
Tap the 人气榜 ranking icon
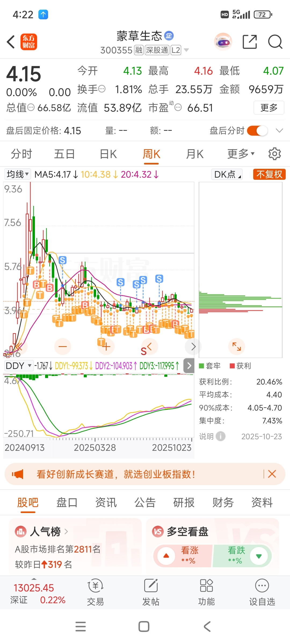point(21,531)
